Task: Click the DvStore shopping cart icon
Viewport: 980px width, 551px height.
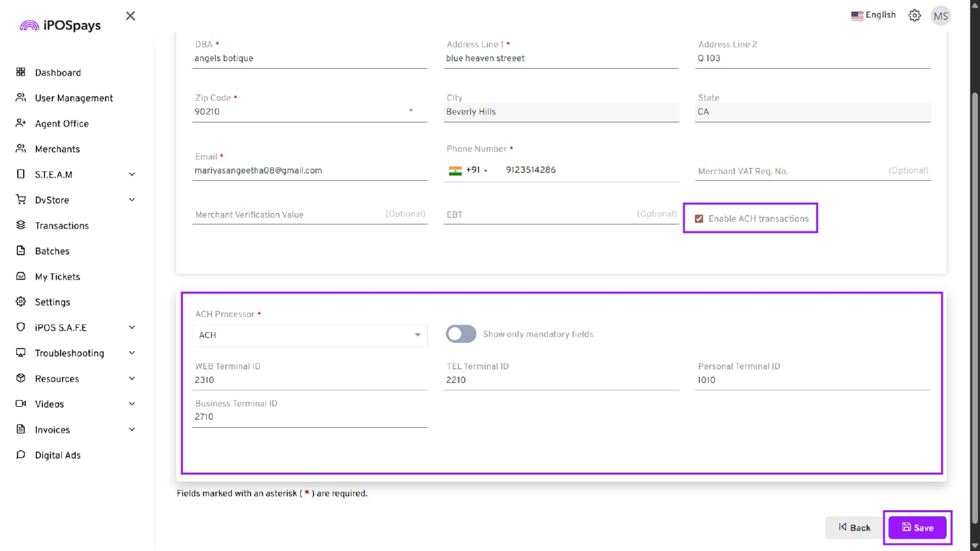Action: pos(20,200)
